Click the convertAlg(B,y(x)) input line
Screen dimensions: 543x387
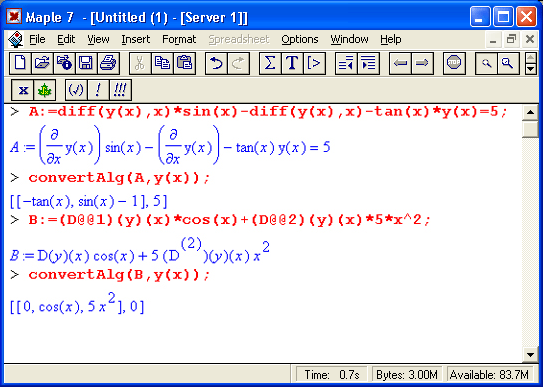(x=119, y=275)
